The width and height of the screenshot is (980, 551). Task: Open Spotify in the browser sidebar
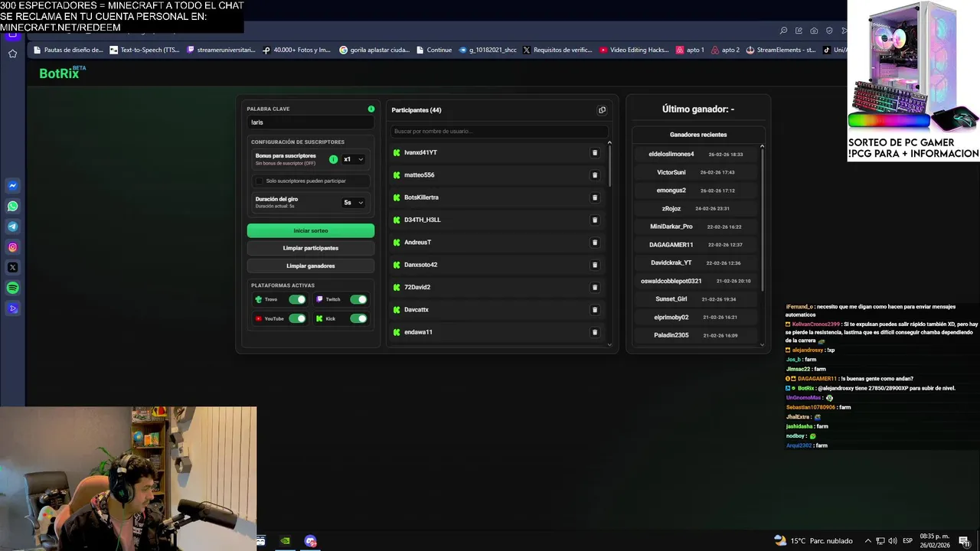tap(13, 288)
